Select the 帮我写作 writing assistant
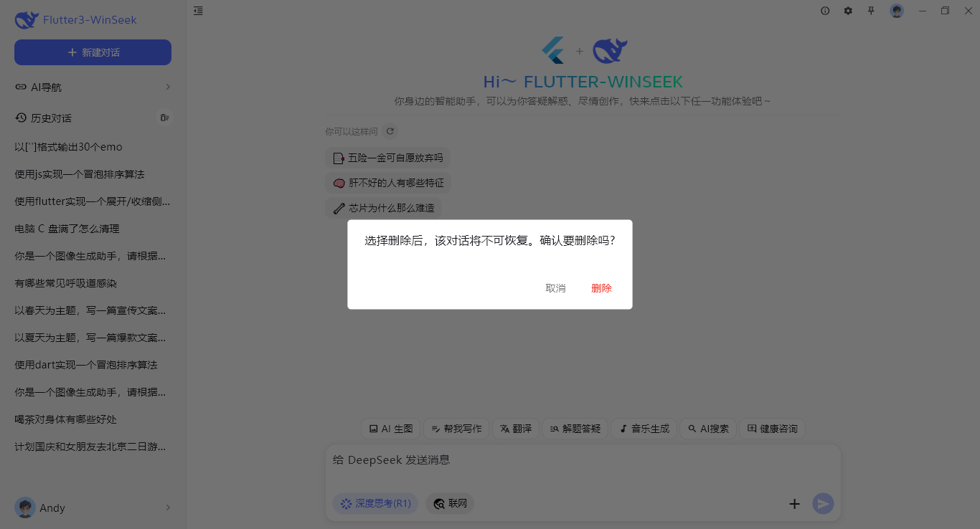 [x=456, y=428]
